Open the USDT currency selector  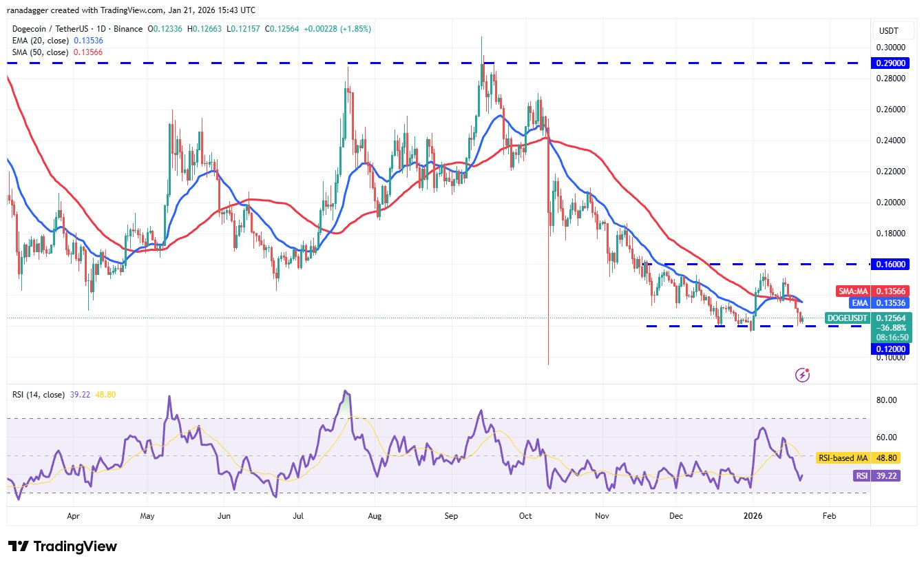click(889, 30)
